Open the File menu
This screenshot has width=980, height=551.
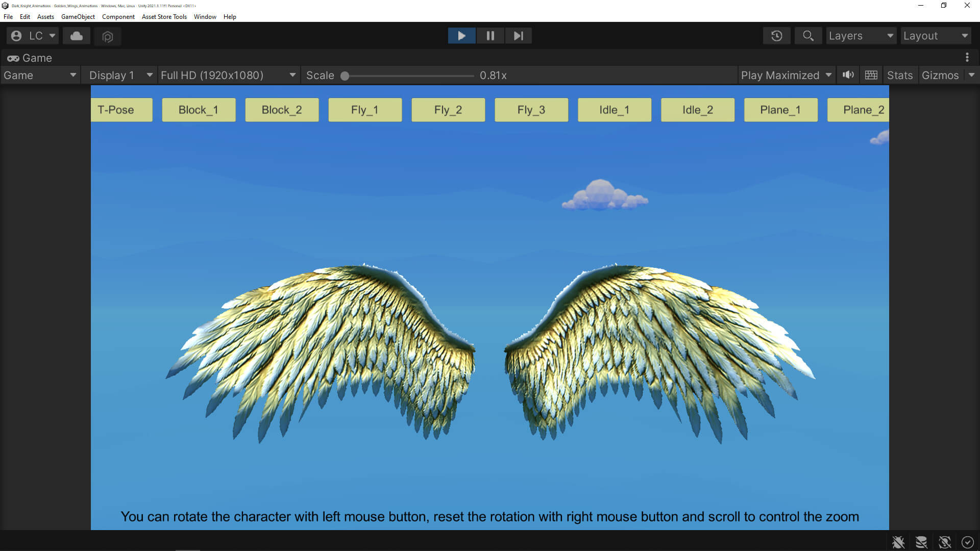point(8,16)
